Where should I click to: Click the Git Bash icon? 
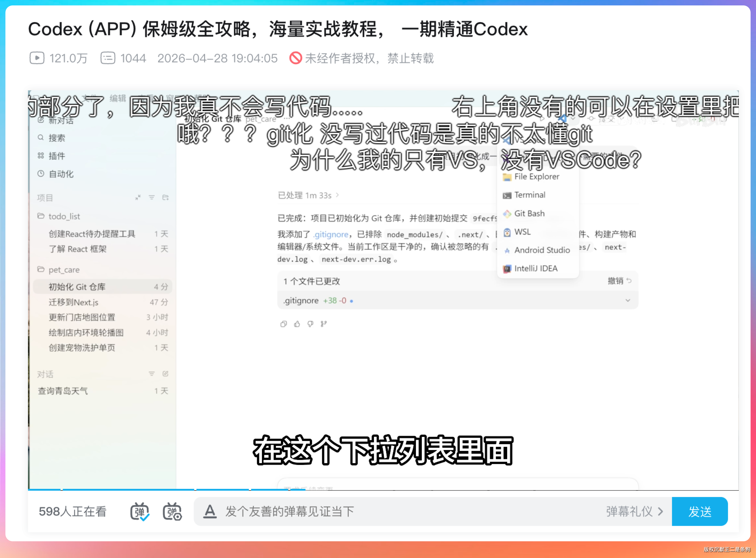pos(507,214)
